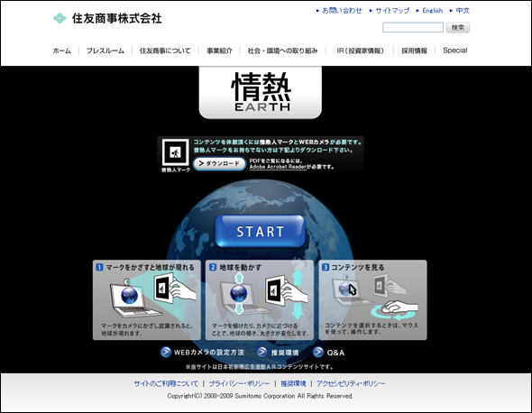This screenshot has width=532, height=413.
Task: Open 推奨環境 footer link
Action: 293,383
